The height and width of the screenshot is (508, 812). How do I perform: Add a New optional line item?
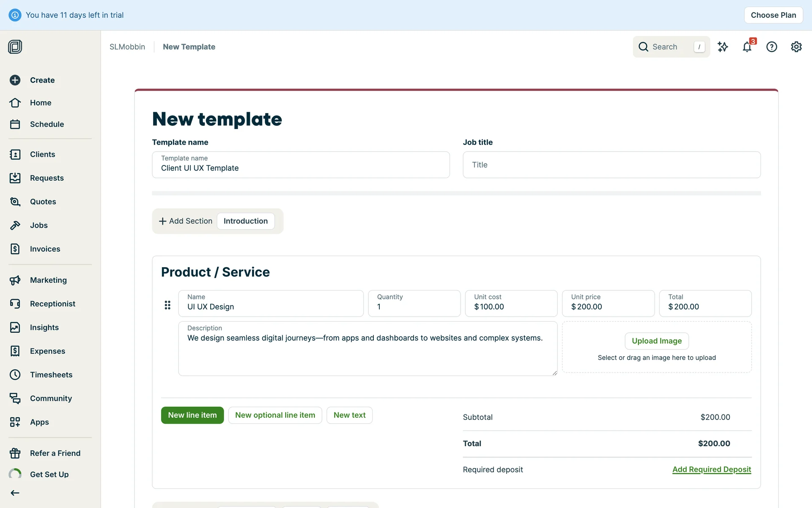click(275, 415)
